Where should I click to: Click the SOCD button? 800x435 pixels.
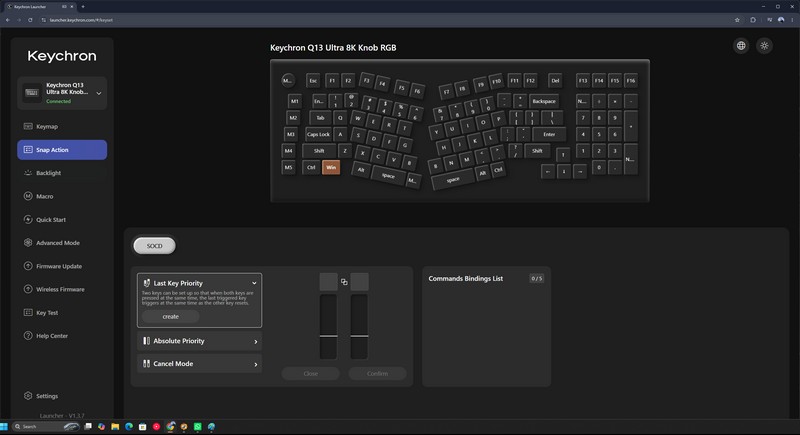click(155, 246)
